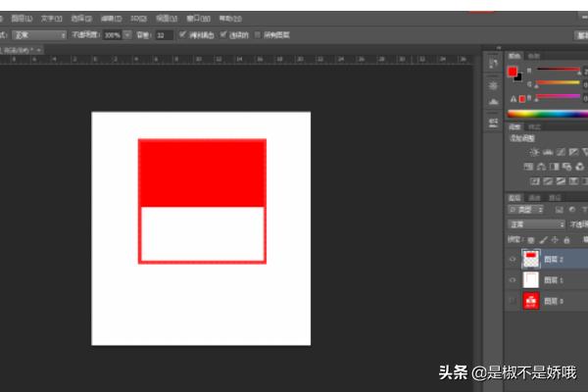Open the 窗口 menu
The width and height of the screenshot is (588, 392).
pyautogui.click(x=198, y=18)
